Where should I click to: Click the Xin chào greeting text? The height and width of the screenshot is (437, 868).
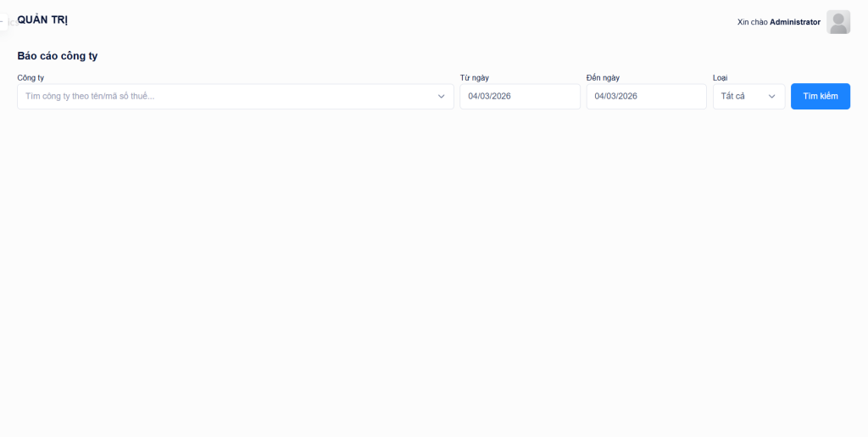tap(752, 22)
